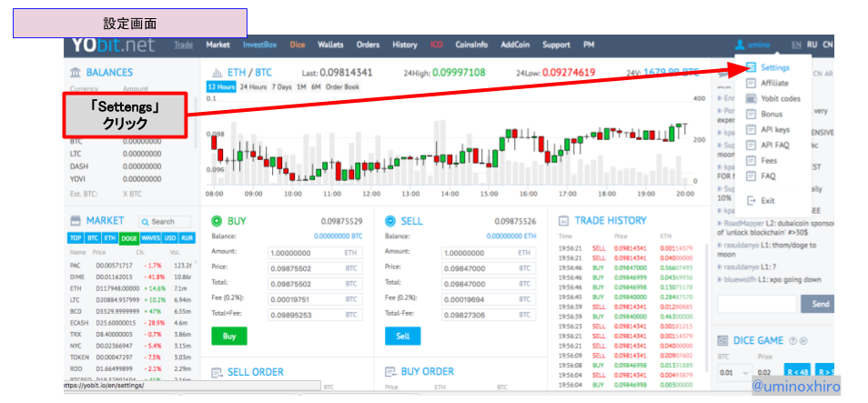Click the Market Search field
The width and height of the screenshot is (868, 403).
[x=165, y=221]
